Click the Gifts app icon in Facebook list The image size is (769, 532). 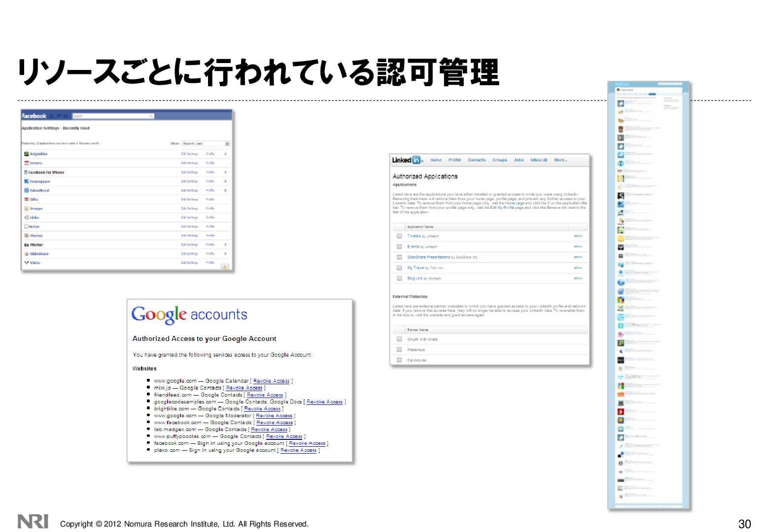[27, 199]
